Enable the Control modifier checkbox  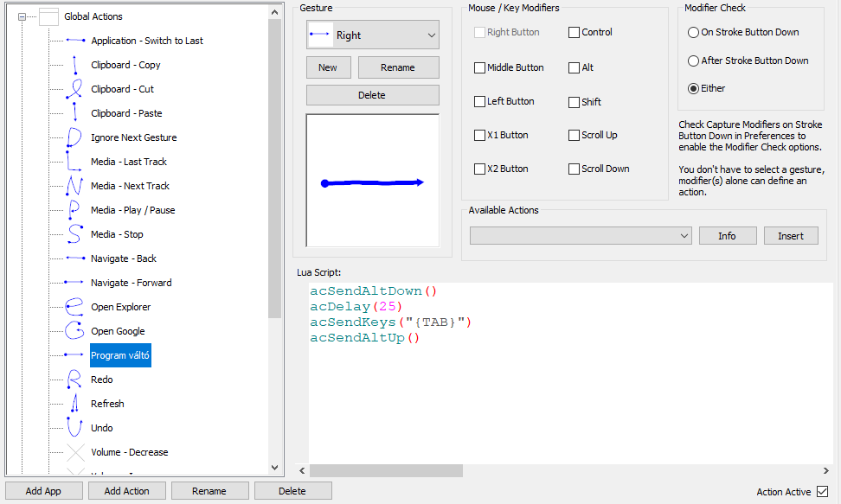(x=575, y=33)
